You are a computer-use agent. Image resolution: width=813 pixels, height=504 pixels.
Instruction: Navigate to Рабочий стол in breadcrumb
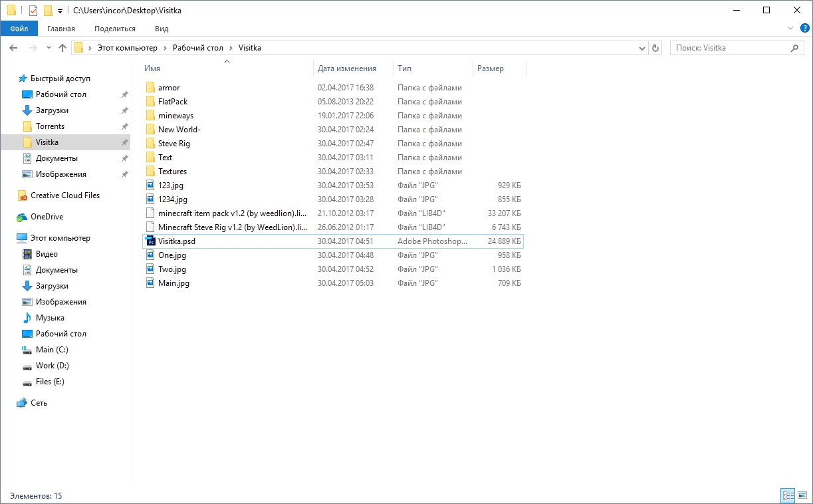pos(200,48)
